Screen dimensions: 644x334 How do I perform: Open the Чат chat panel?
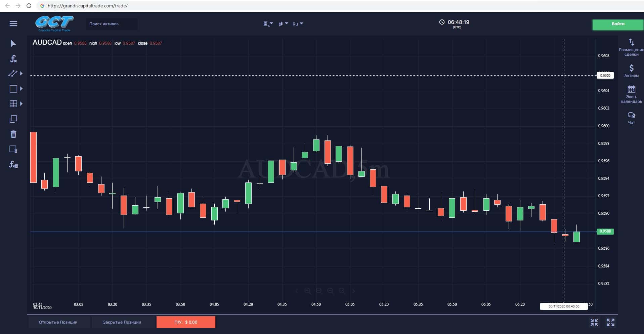[x=631, y=118]
